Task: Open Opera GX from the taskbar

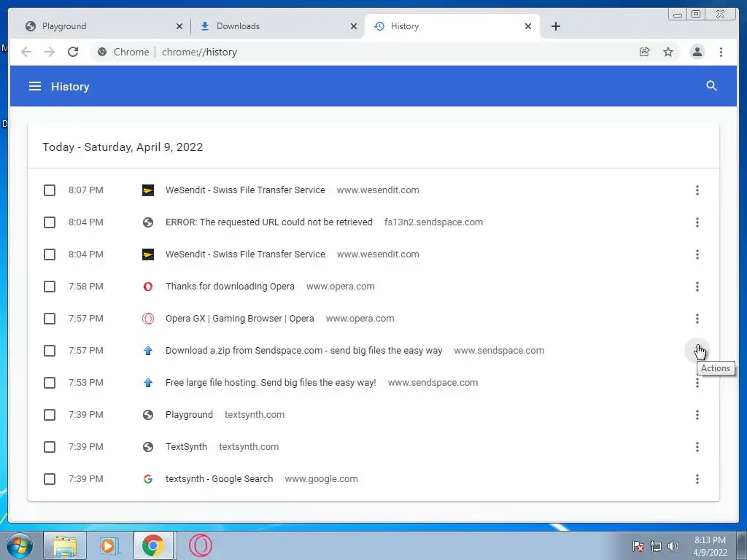Action: pos(200,545)
